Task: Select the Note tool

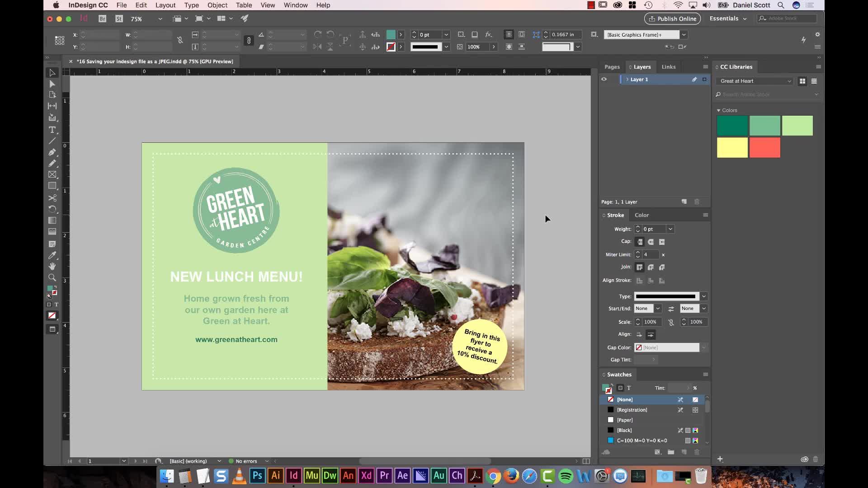Action: (52, 244)
